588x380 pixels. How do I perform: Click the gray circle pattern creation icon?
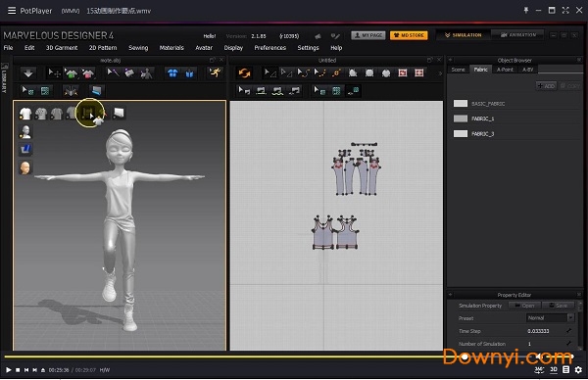(x=386, y=73)
